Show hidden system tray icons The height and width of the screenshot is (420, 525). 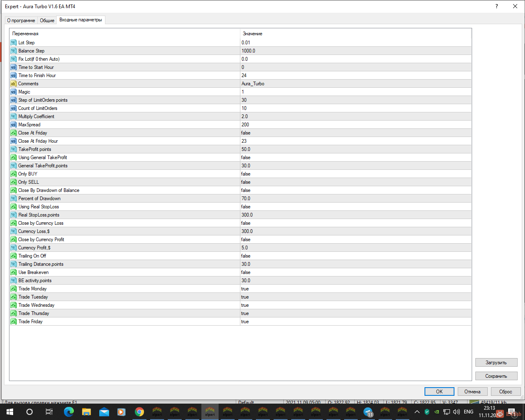[x=417, y=412]
